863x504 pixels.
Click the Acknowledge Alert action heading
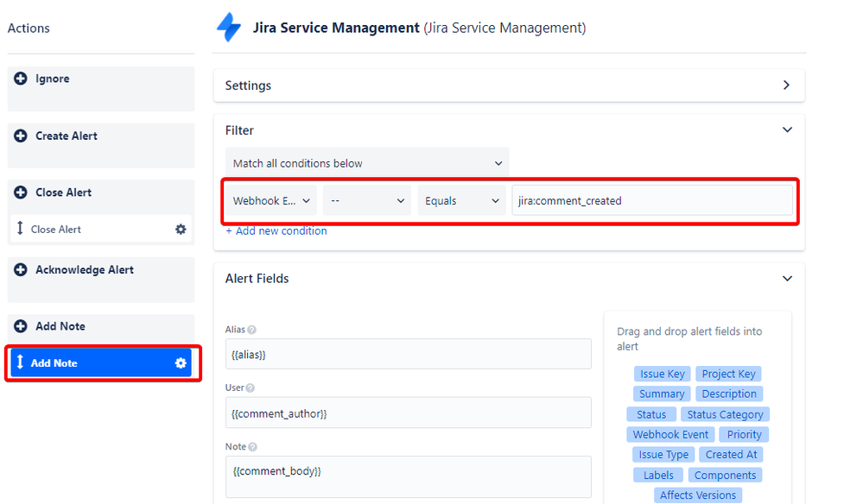tap(84, 270)
